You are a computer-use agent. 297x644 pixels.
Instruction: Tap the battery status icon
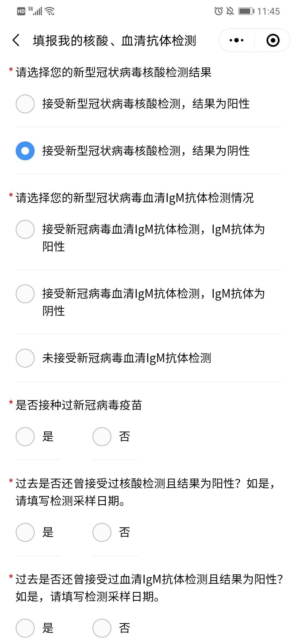pyautogui.click(x=246, y=11)
